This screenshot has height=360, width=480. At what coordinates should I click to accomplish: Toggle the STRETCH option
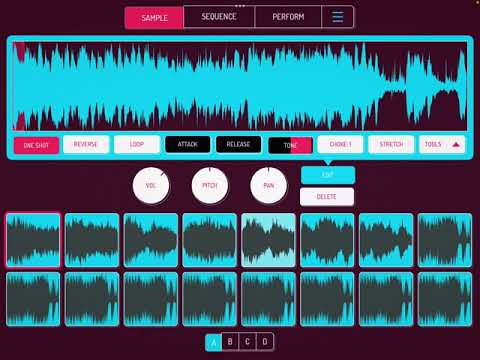391,144
